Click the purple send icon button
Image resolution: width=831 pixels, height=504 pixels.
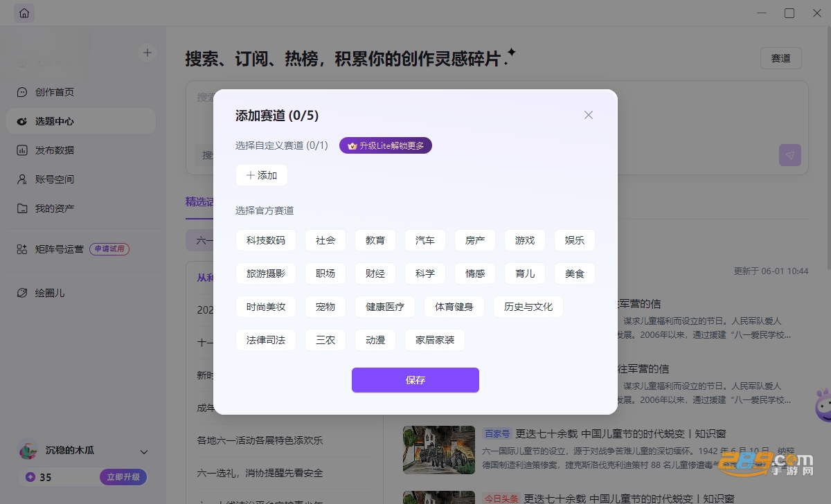[x=790, y=155]
